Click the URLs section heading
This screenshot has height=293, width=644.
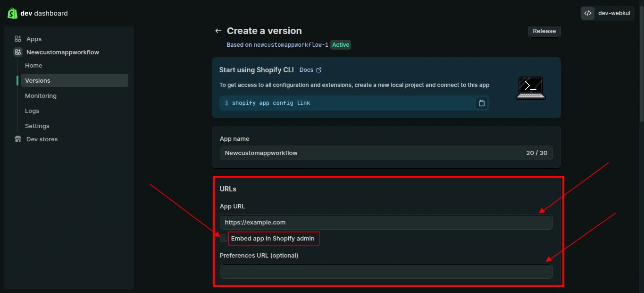tap(228, 189)
